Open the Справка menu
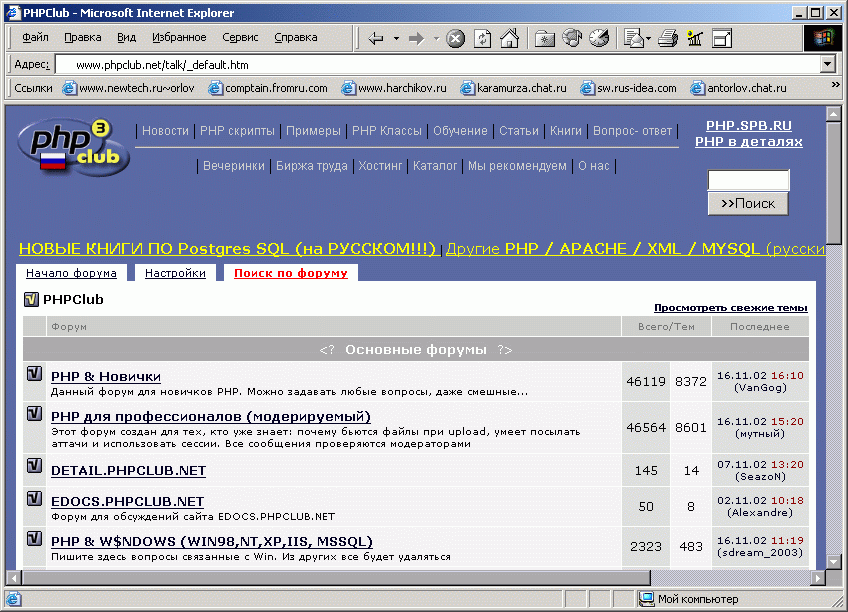This screenshot has height=612, width=848. pyautogui.click(x=296, y=37)
